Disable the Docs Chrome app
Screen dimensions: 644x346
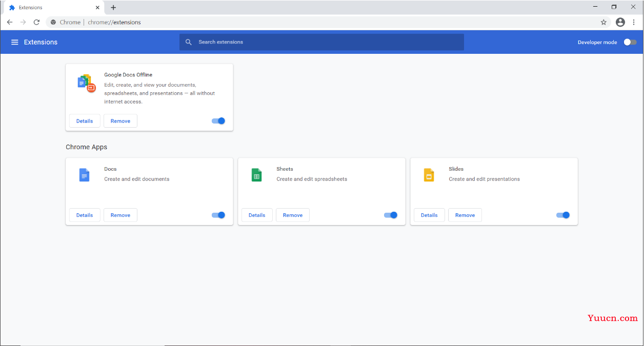point(218,215)
